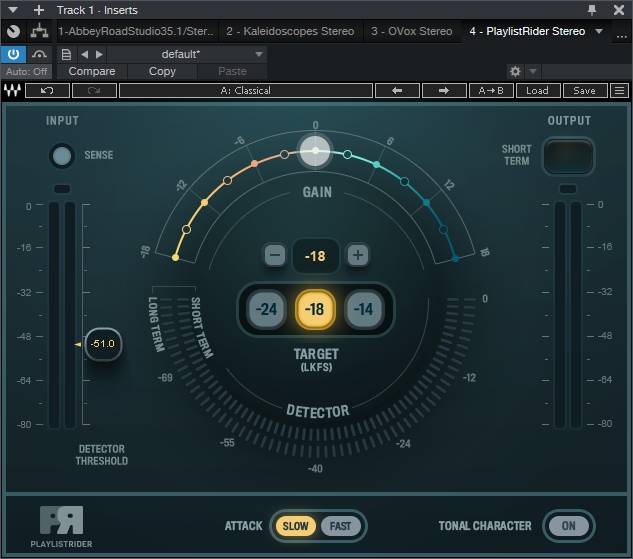Open the settings gear icon
Viewport: 633px width, 559px height.
pos(515,71)
